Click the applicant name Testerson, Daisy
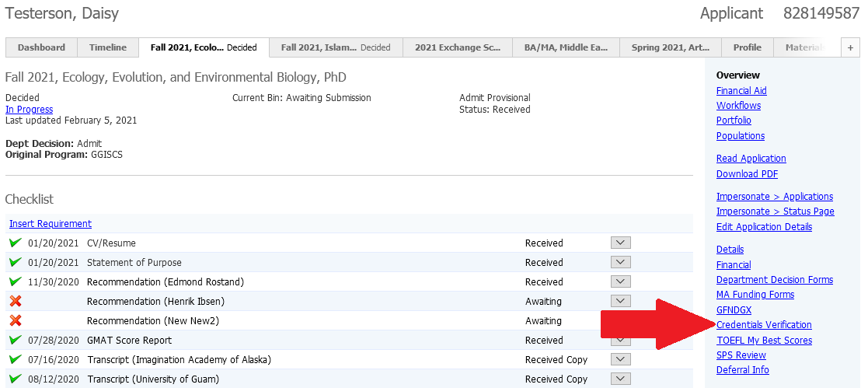 [x=62, y=13]
